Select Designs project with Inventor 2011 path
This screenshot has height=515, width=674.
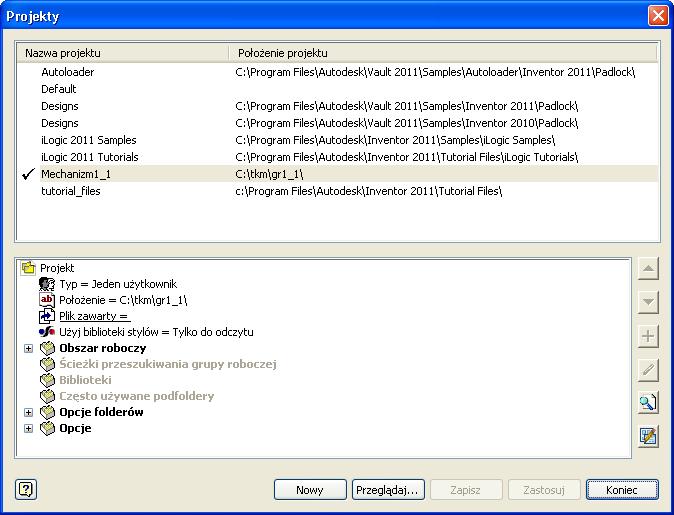coord(60,106)
